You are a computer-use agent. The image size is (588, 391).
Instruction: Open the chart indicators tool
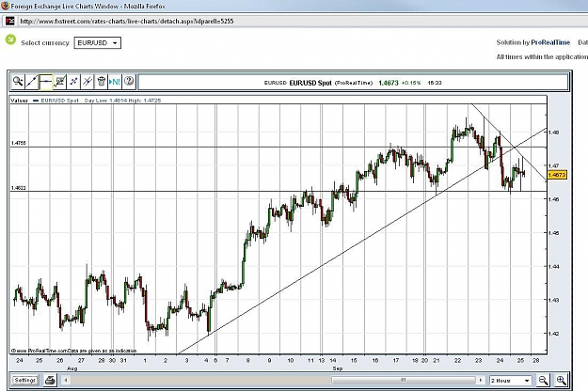[59, 81]
